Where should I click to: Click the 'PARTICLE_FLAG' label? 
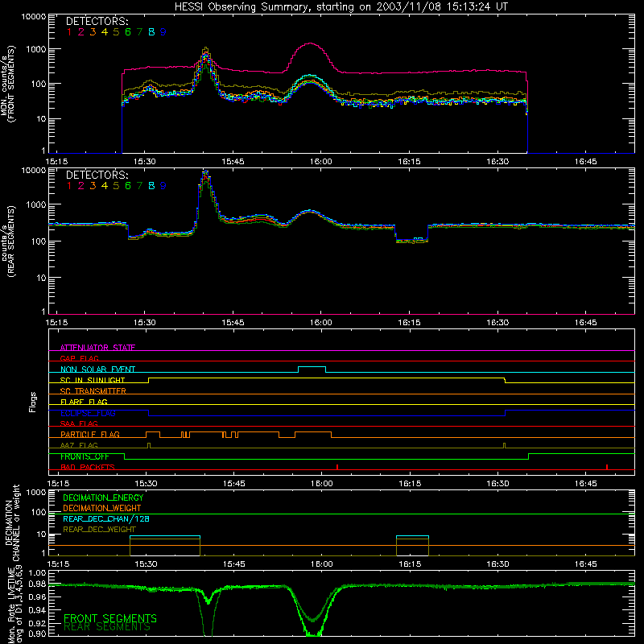pyautogui.click(x=90, y=435)
